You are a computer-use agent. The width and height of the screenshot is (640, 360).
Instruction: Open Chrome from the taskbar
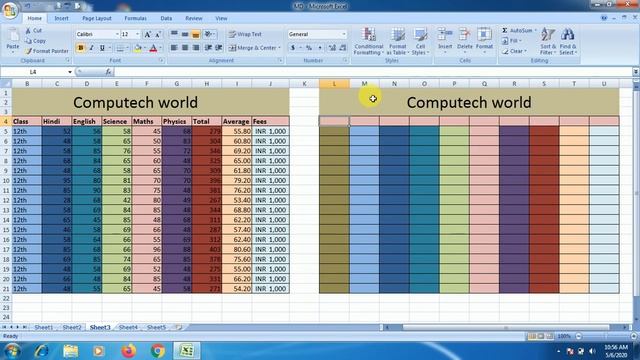click(x=158, y=351)
